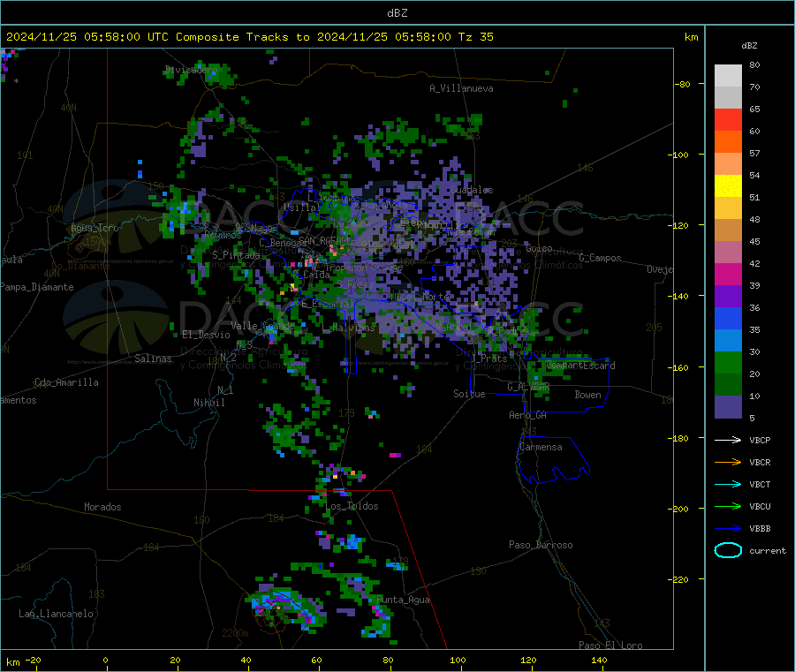Click the orange VBCR arrow icon

tap(728, 462)
